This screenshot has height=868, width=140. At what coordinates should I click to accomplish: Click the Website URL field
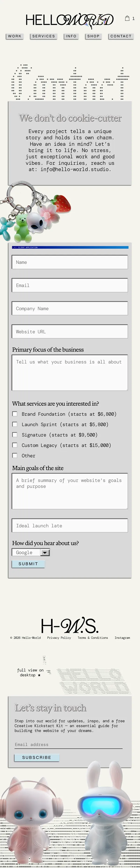click(70, 332)
